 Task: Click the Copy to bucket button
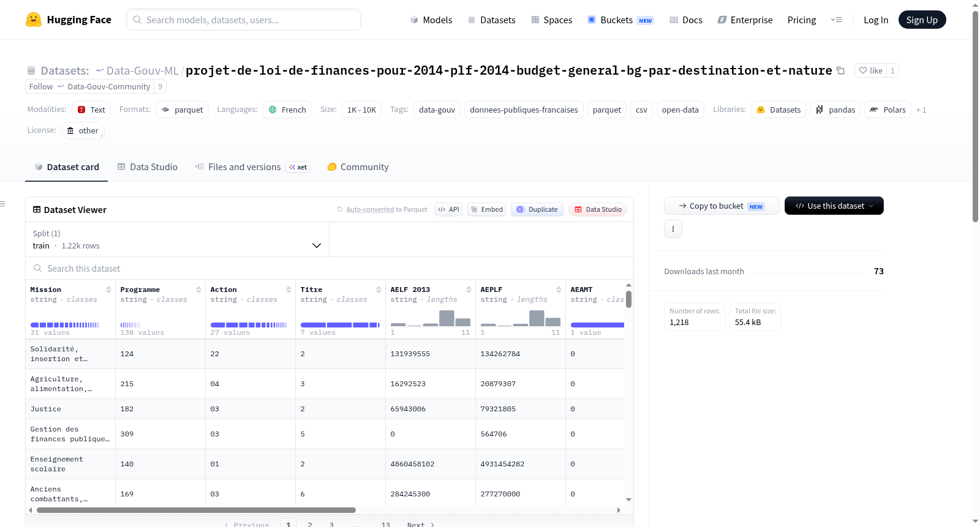tap(722, 206)
